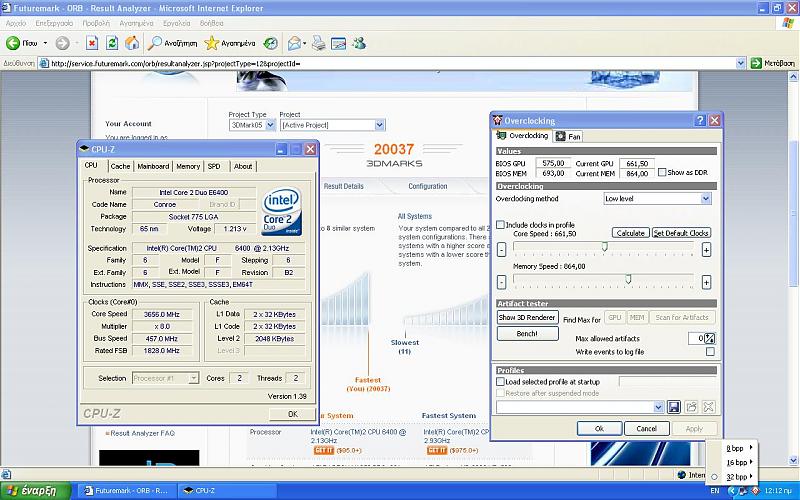Open the SPD tab in CPU-Z
Viewport: 800px width, 500px height.
(x=214, y=166)
